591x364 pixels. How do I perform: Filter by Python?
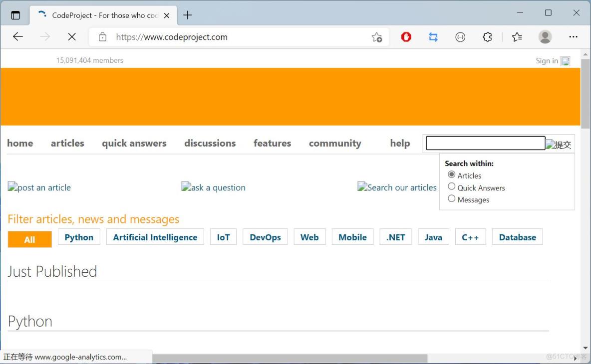tap(79, 237)
